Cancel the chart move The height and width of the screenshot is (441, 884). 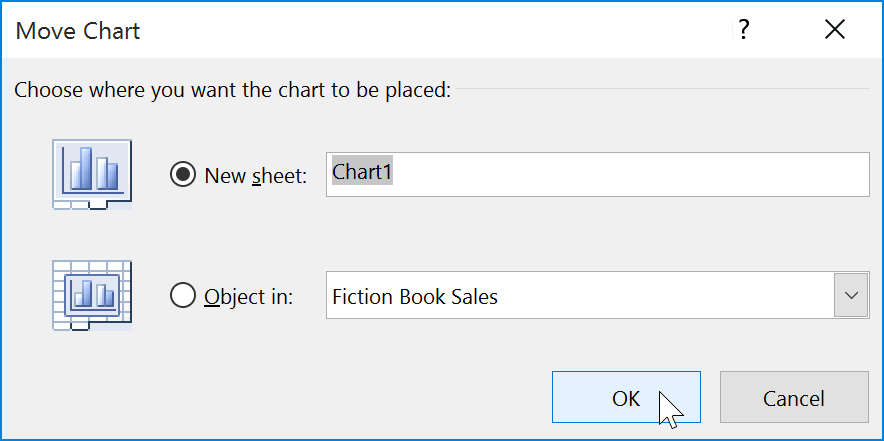click(x=793, y=398)
